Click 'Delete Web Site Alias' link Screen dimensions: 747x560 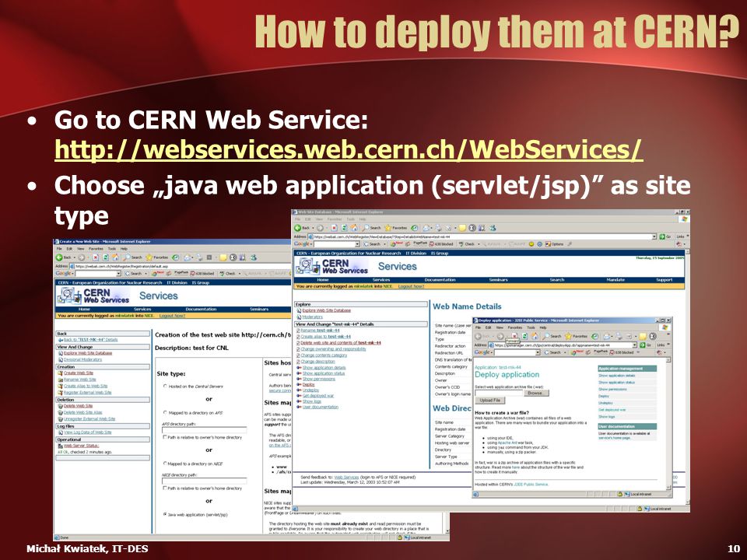(83, 412)
